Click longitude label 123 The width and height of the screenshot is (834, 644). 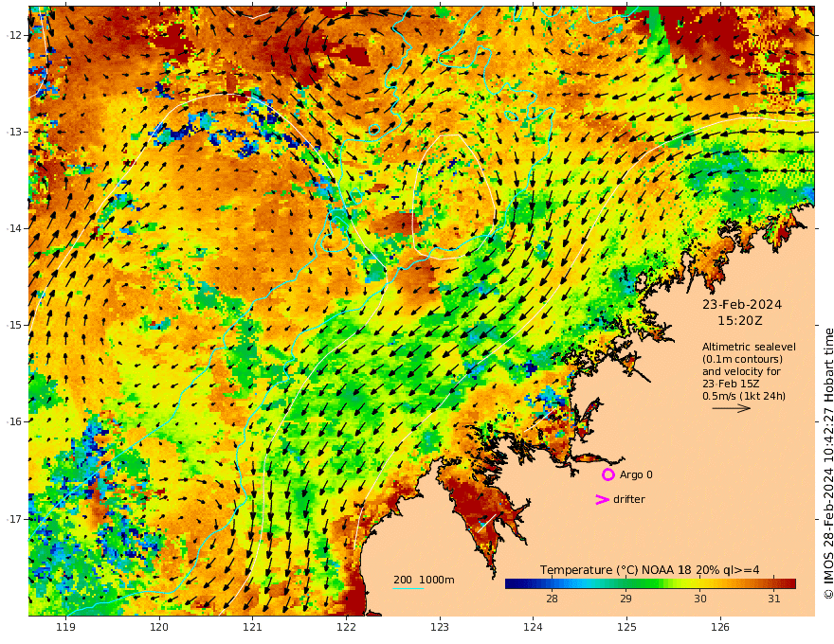coord(440,627)
